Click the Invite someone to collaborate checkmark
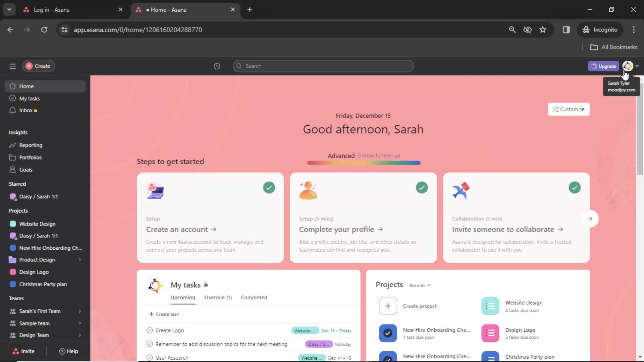 pyautogui.click(x=575, y=187)
